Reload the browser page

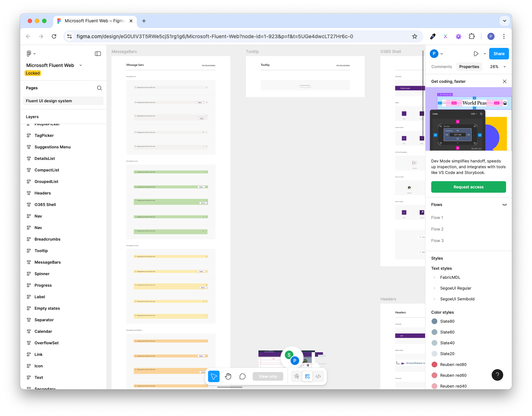click(54, 36)
